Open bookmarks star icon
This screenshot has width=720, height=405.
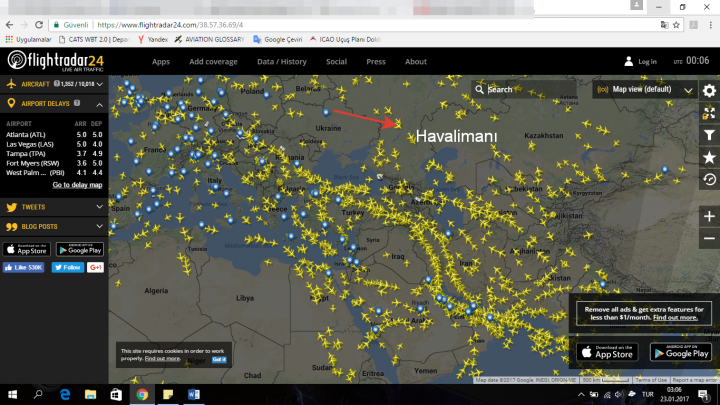pos(709,157)
